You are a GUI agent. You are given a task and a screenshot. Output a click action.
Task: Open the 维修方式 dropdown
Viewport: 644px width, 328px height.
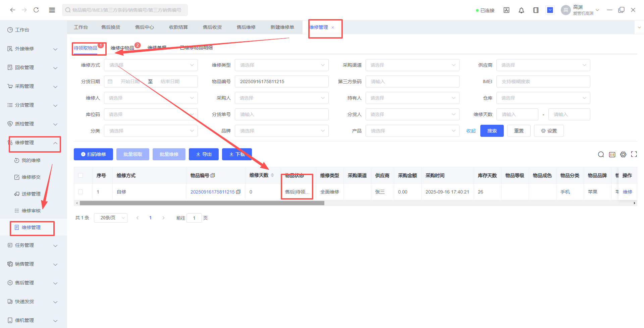click(x=151, y=65)
